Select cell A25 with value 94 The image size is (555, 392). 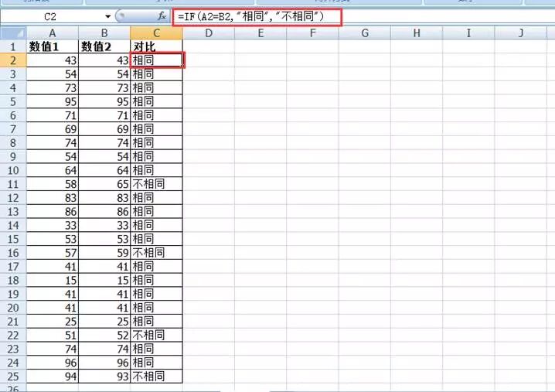tap(53, 377)
